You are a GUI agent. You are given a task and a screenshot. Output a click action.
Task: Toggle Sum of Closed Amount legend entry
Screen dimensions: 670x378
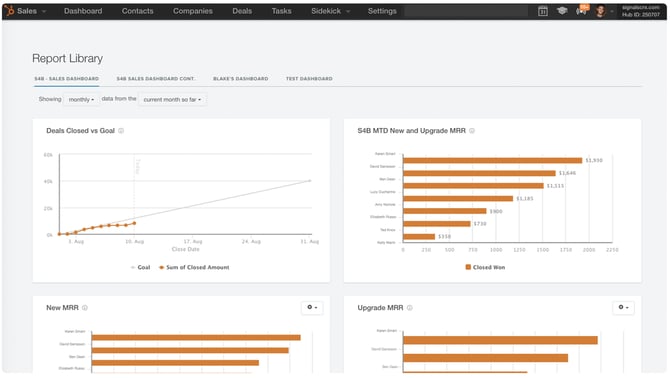194,267
